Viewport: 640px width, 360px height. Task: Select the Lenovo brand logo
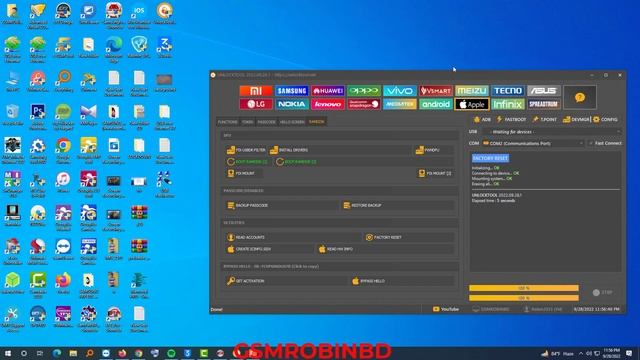pyautogui.click(x=328, y=104)
